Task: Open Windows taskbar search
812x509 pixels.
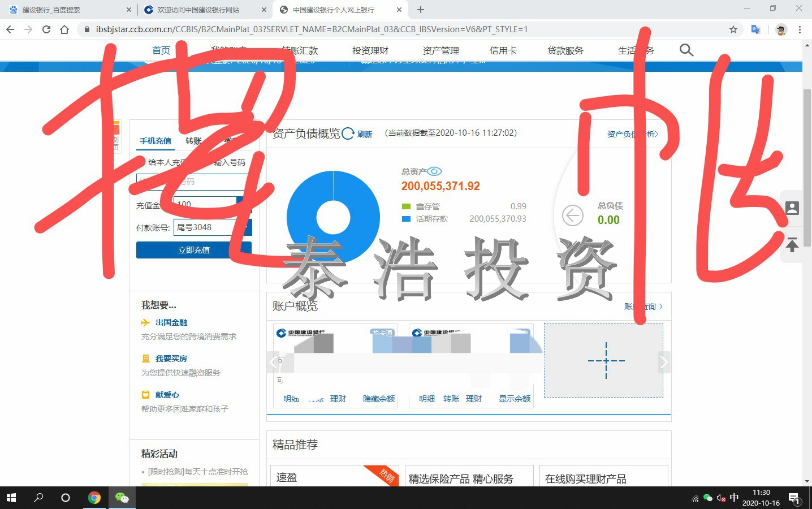Action: tap(38, 498)
